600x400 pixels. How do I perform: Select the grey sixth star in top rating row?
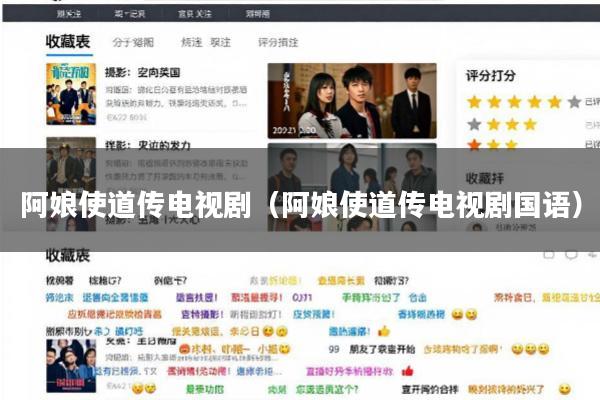click(574, 102)
